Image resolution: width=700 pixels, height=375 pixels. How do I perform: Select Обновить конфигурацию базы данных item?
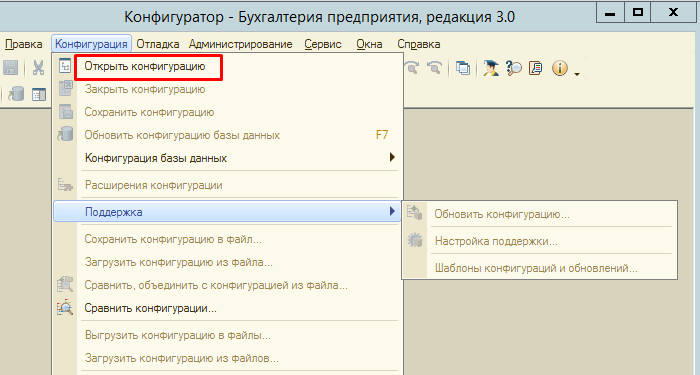point(228,135)
